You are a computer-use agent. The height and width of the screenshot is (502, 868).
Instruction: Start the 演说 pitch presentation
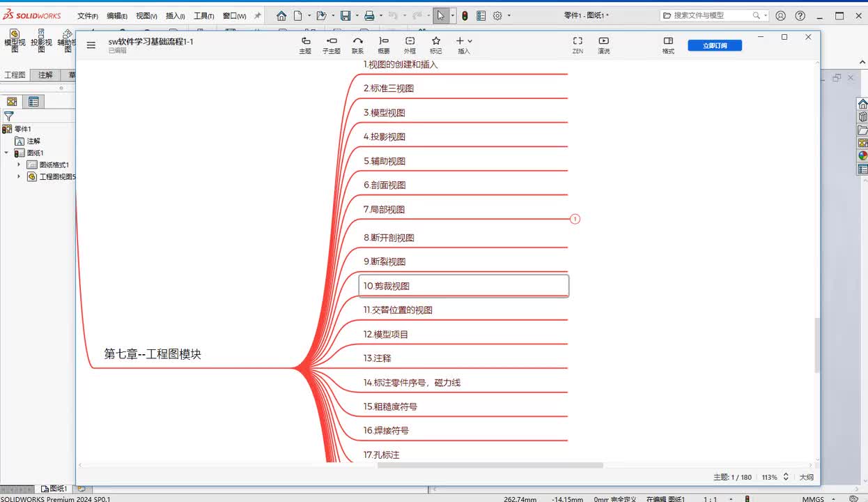pyautogui.click(x=604, y=45)
